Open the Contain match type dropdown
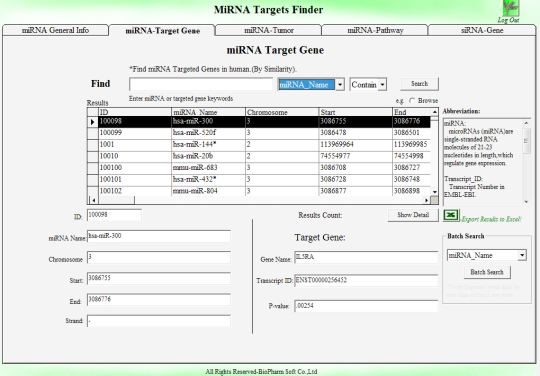 pos(382,84)
